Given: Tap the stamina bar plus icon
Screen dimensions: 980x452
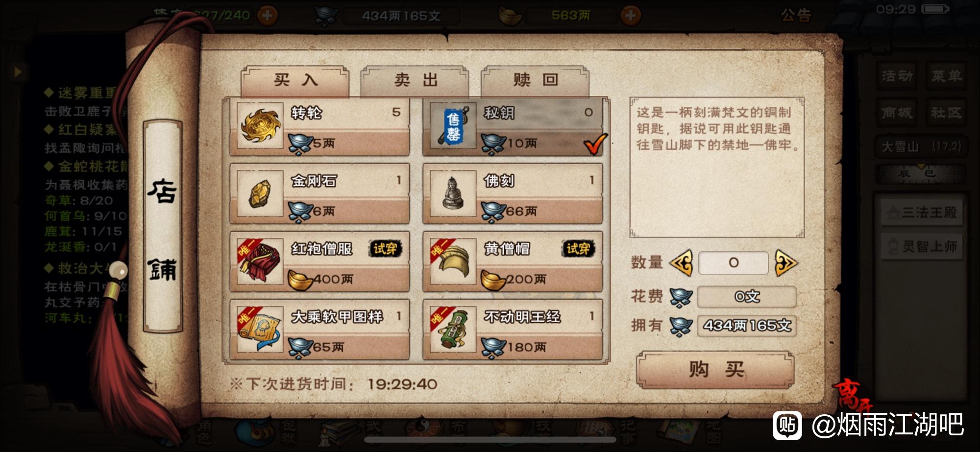Looking at the screenshot, I should click(x=267, y=16).
